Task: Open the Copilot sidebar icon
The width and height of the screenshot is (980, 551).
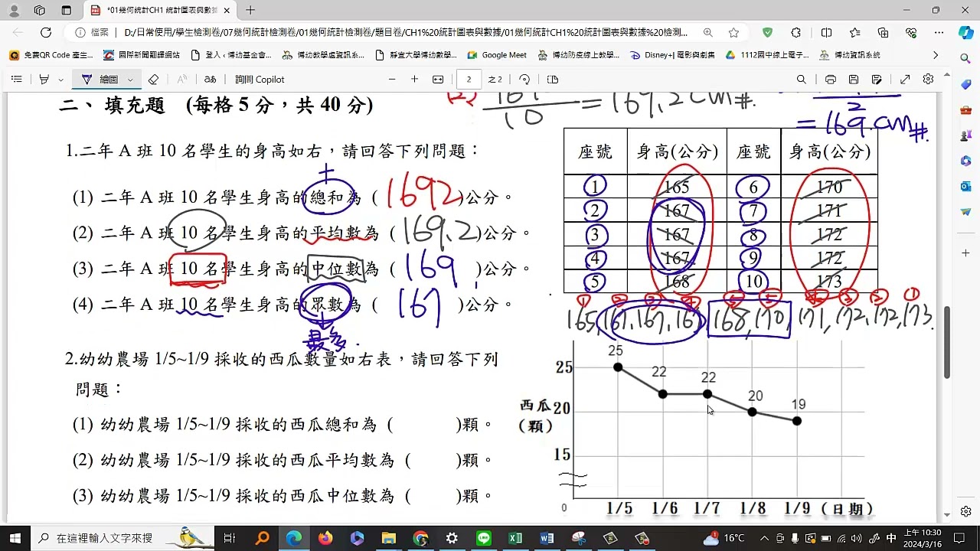Action: click(x=965, y=33)
